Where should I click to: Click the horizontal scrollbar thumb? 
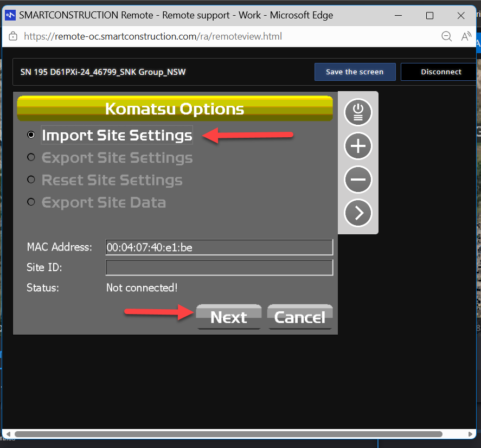(x=228, y=434)
